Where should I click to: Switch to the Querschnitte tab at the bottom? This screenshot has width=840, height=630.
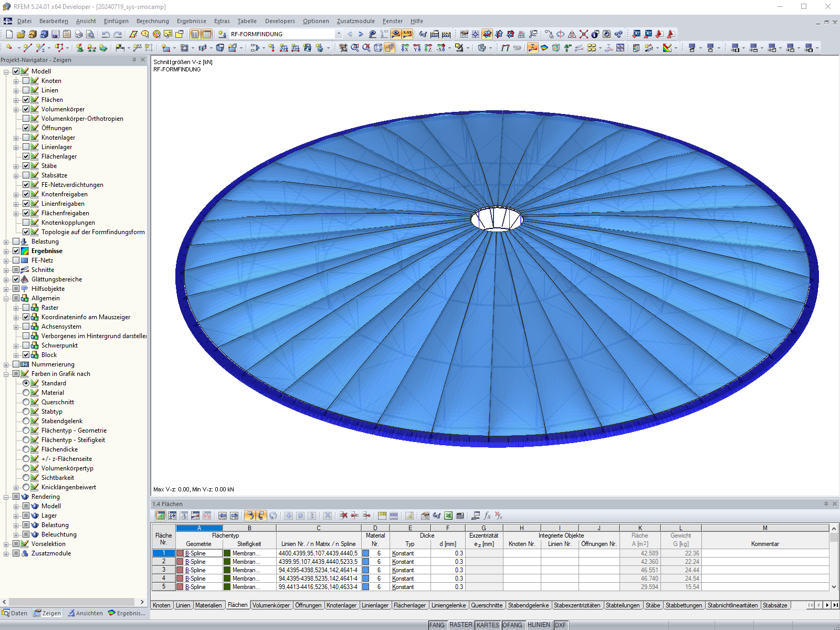[487, 605]
